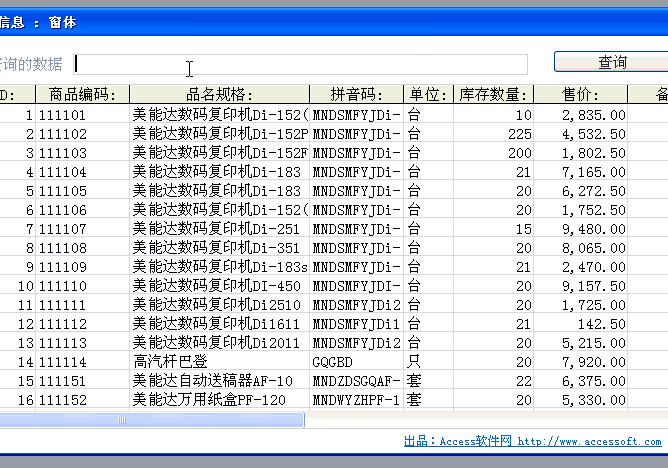Select product name 美能达数码复印机Di2011
This screenshot has width=668, height=468.
pyautogui.click(x=219, y=342)
